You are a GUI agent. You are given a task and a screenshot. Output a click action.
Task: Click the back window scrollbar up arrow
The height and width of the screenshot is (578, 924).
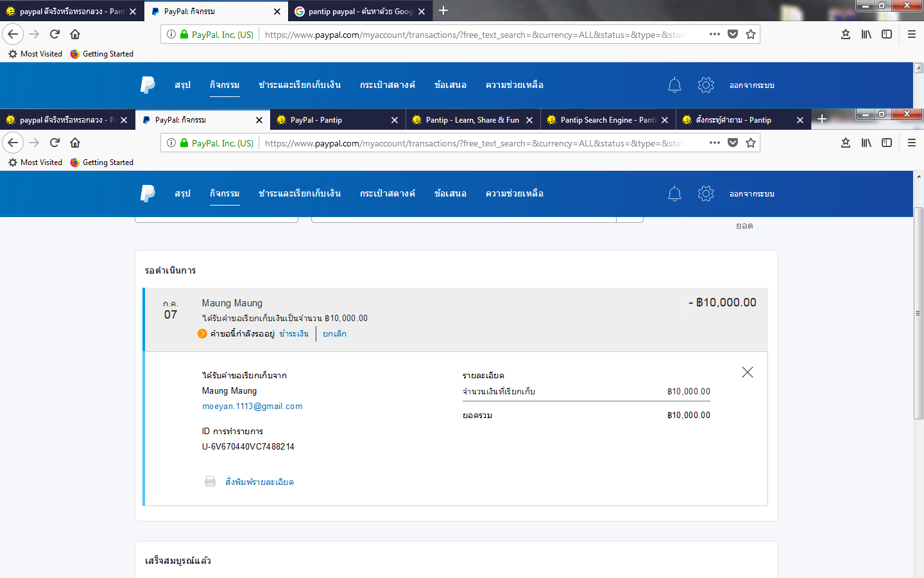(918, 67)
